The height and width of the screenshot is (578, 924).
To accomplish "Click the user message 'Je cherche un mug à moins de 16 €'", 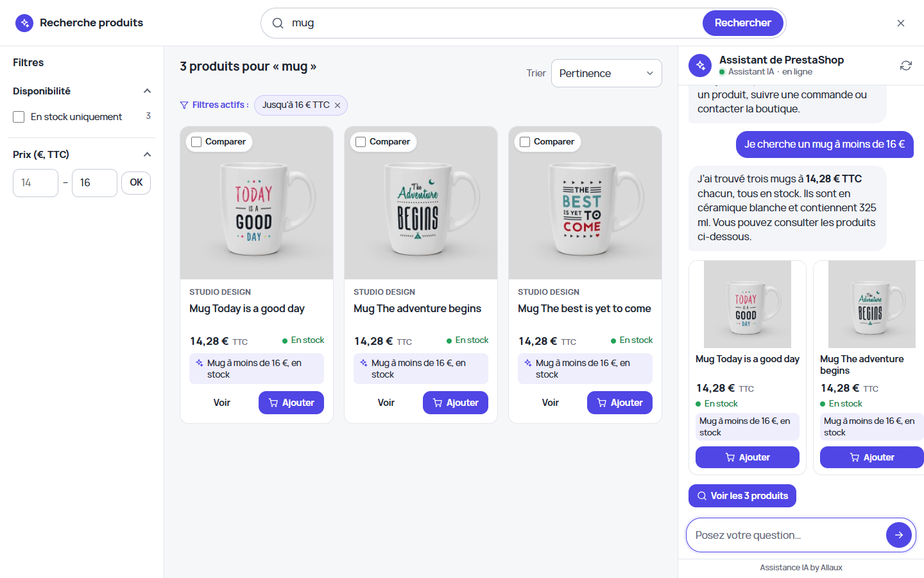I will tap(825, 144).
